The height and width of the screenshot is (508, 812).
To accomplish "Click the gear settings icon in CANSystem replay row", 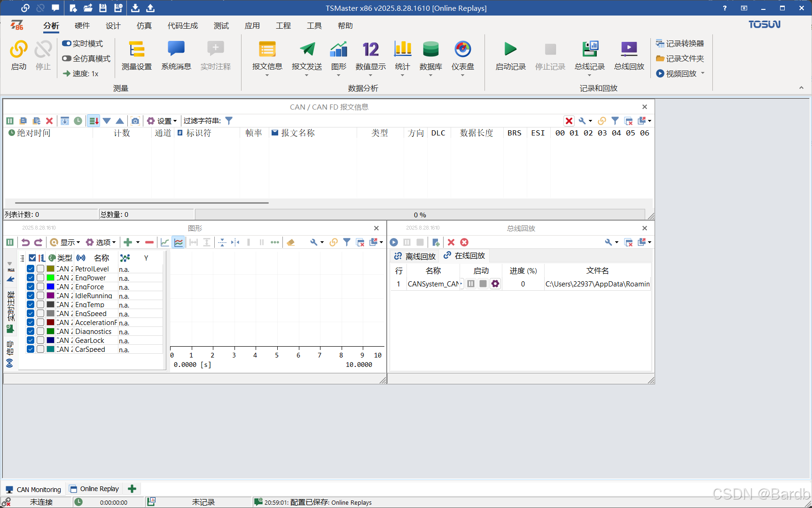I will 495,284.
